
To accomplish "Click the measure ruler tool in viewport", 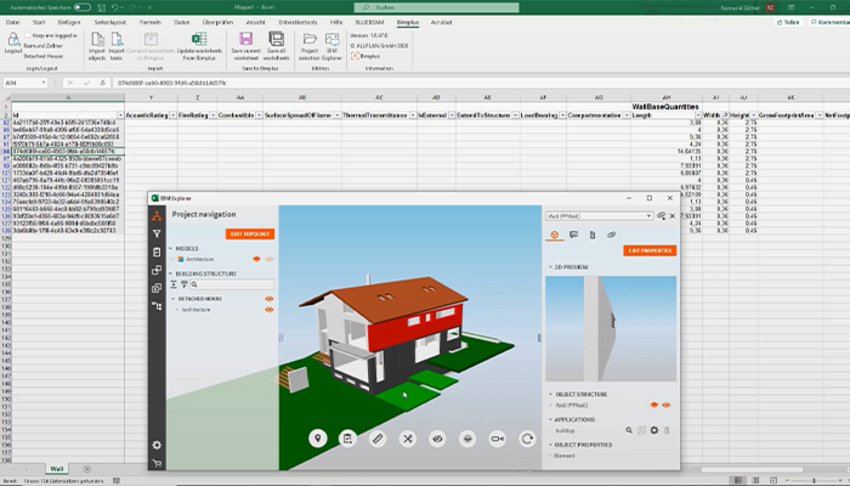I will [377, 438].
